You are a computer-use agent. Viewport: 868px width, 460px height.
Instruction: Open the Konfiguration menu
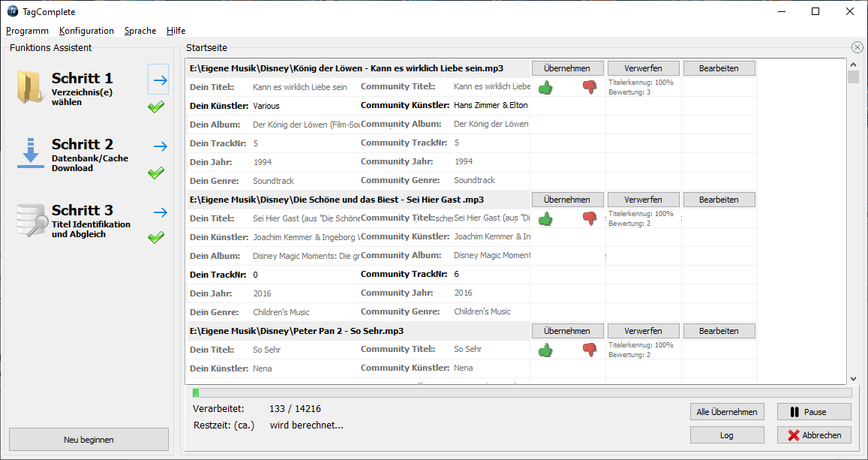[86, 31]
